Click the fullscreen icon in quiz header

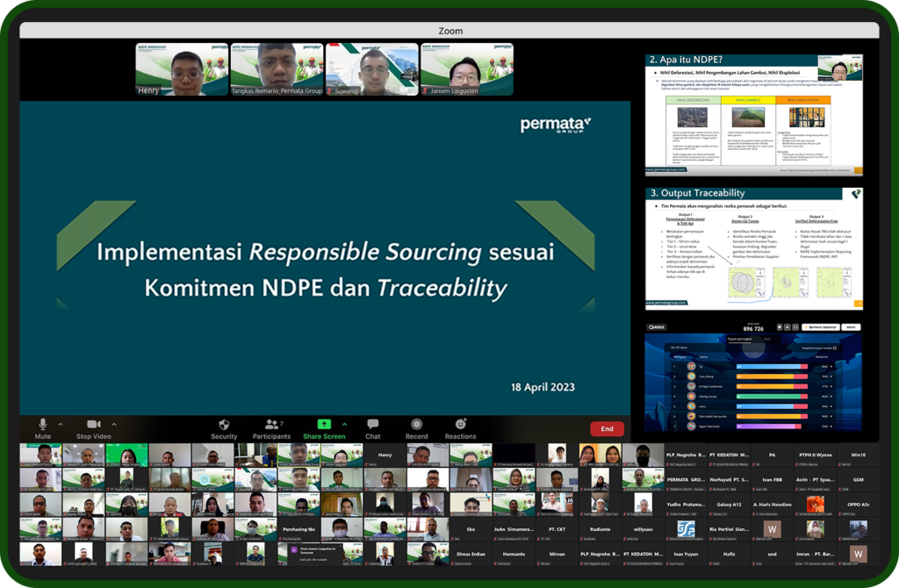[x=795, y=327]
